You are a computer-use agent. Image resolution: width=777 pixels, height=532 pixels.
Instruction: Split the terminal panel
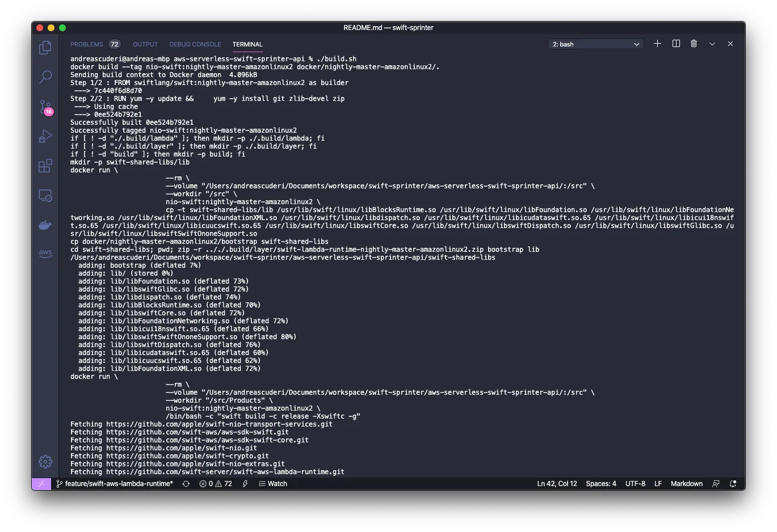(x=676, y=44)
